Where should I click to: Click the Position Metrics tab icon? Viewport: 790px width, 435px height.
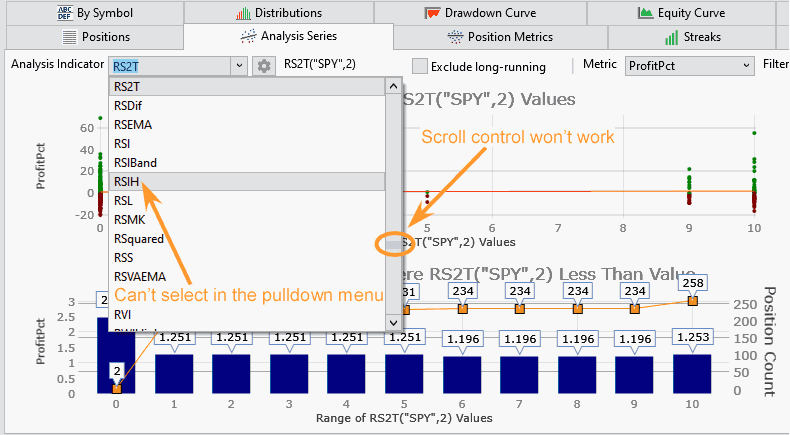[455, 37]
